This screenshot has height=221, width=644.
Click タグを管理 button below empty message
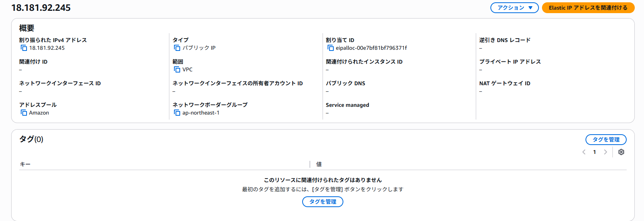click(323, 202)
